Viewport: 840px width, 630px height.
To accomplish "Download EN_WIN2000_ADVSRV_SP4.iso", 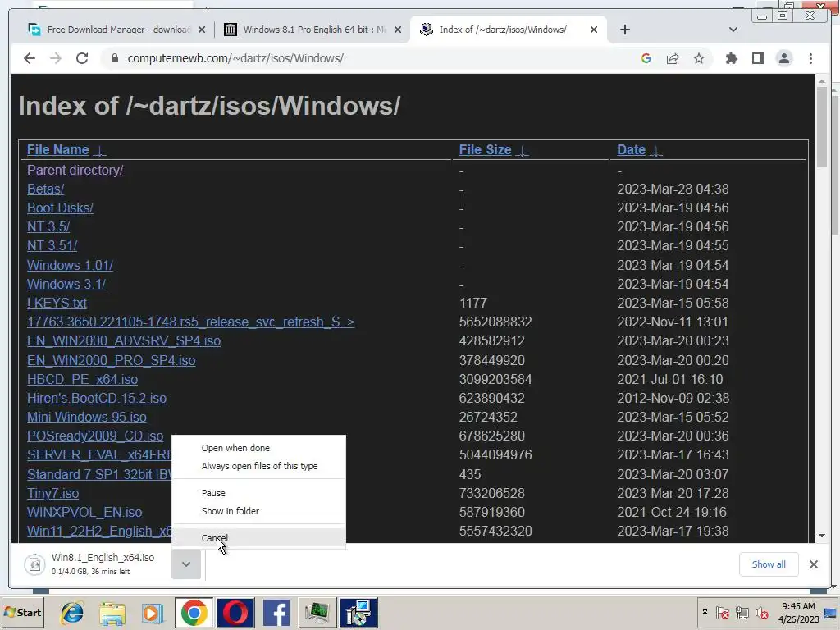I will click(124, 340).
